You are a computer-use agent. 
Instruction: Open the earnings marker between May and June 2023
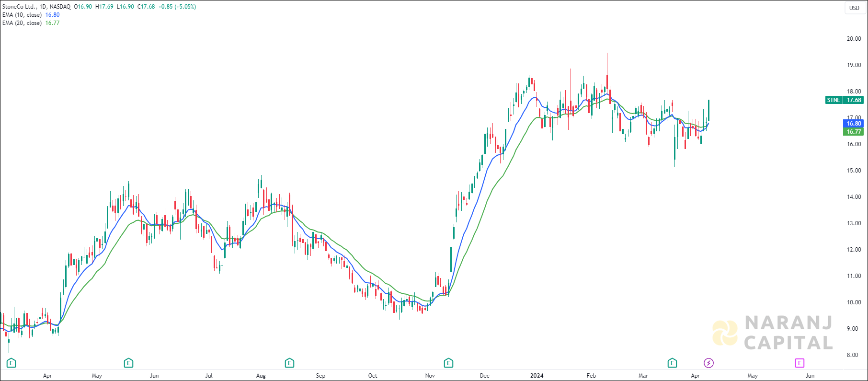[x=128, y=363]
